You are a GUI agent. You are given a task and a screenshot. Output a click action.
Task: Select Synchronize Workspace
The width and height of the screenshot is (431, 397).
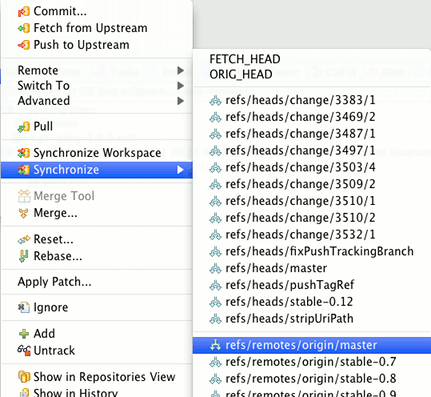click(x=97, y=153)
